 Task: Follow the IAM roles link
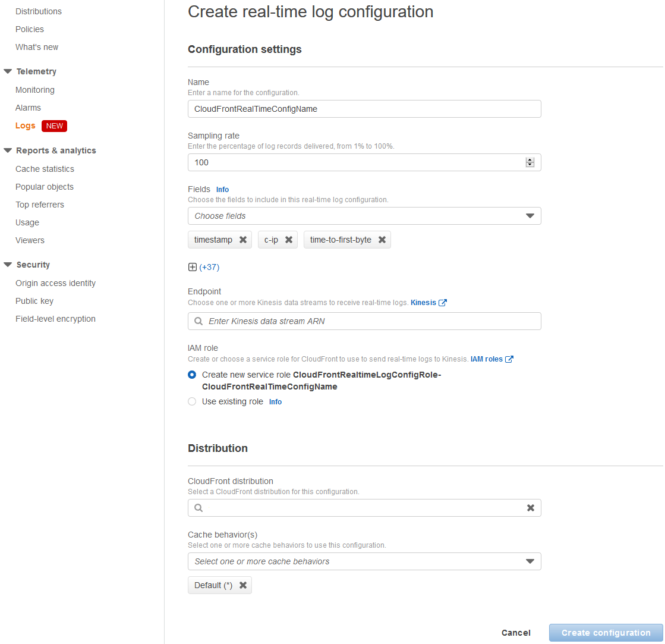pos(487,359)
